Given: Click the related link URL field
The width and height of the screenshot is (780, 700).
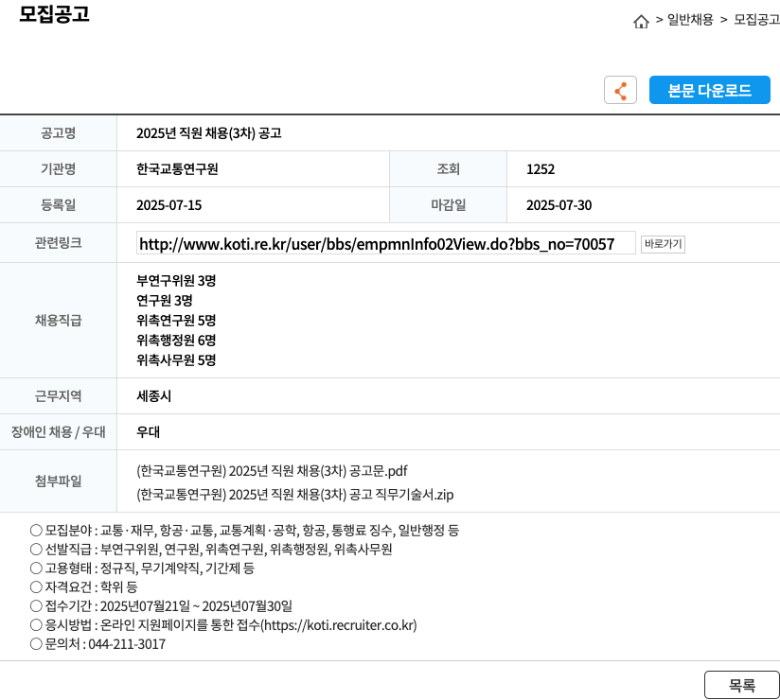Looking at the screenshot, I should [x=385, y=243].
